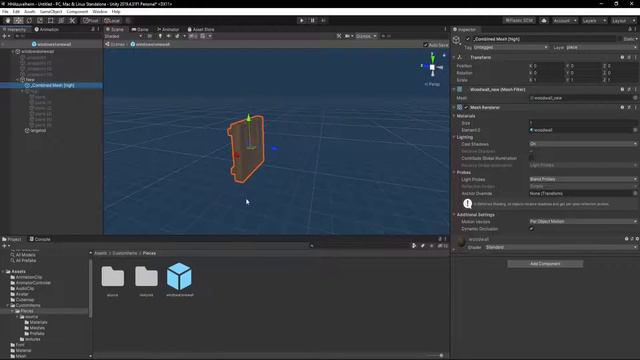
Task: Toggle Local/Global handle rotation button
Action: 111,20
